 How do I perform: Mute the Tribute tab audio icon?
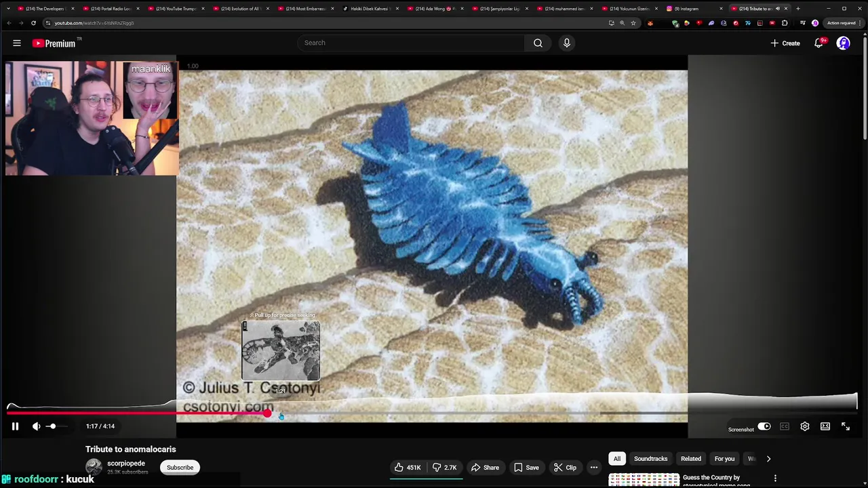click(777, 9)
